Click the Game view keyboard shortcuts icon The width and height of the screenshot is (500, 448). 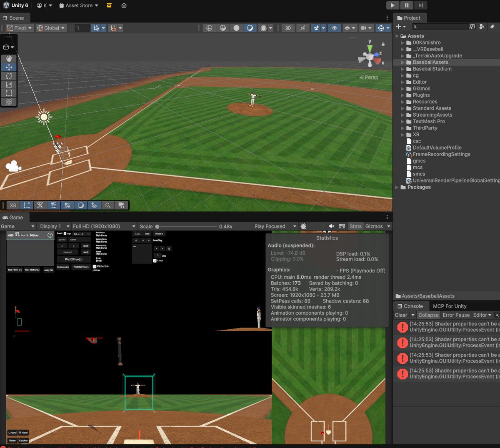pos(342,226)
